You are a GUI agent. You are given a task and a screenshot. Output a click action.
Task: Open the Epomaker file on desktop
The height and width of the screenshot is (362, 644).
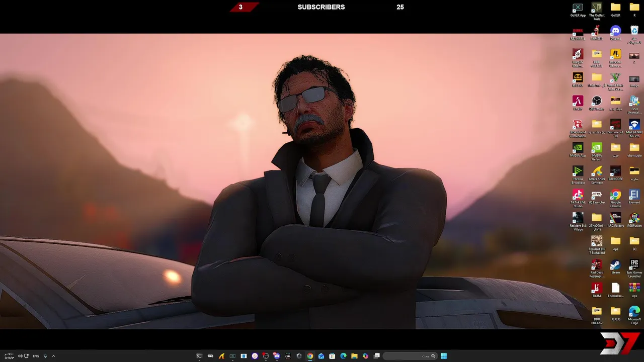tap(615, 291)
